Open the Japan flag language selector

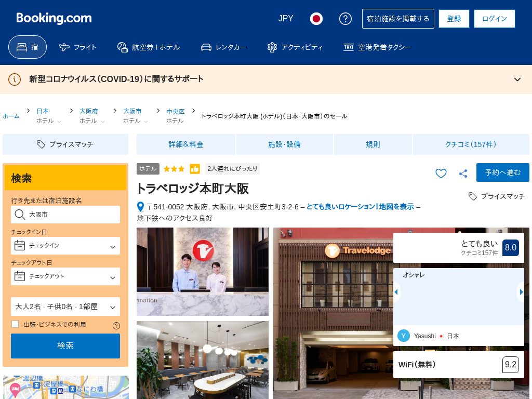(316, 19)
